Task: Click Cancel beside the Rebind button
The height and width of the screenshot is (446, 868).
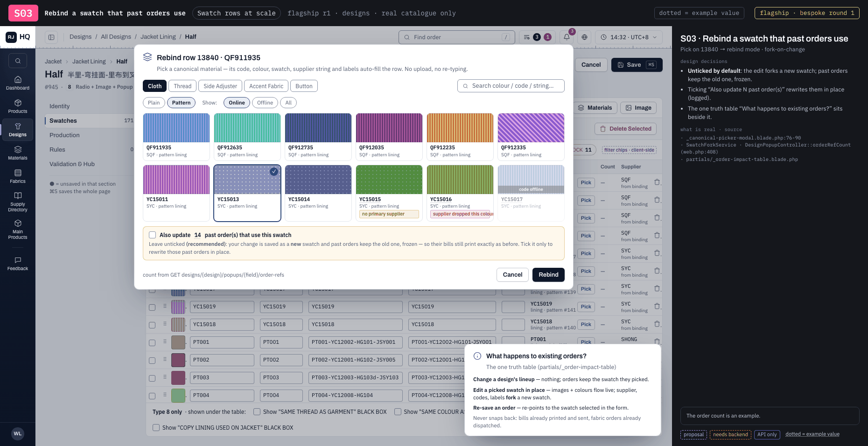Action: [512, 275]
